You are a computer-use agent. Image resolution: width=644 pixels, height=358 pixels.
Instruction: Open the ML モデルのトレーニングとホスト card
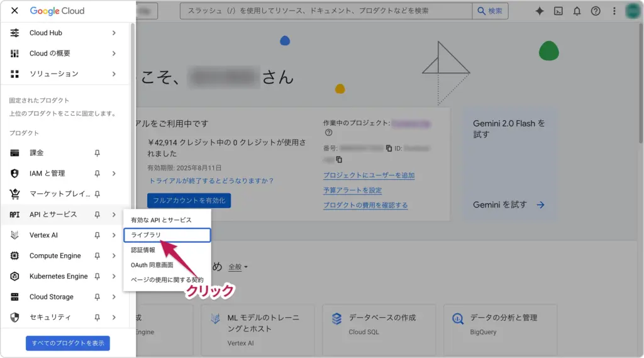(x=257, y=330)
